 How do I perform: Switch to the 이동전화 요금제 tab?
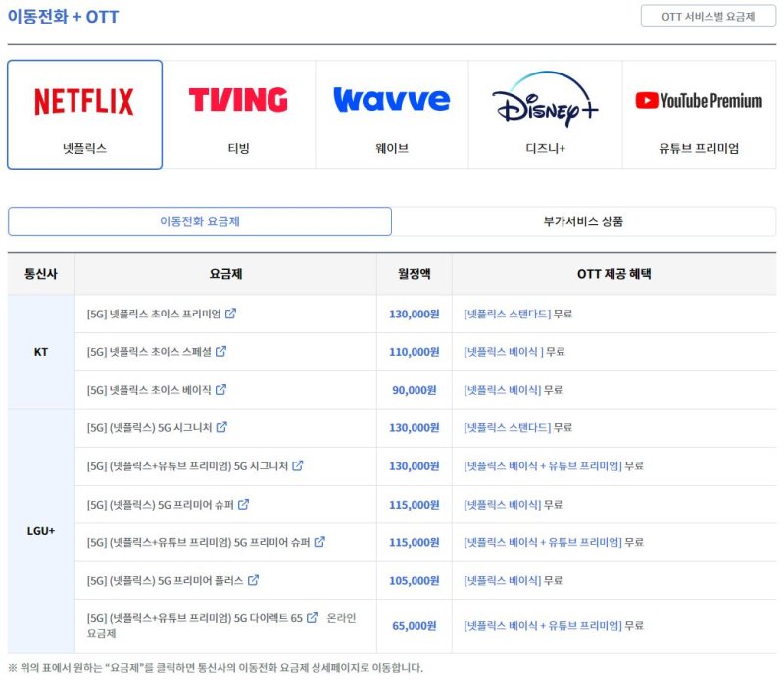click(200, 221)
